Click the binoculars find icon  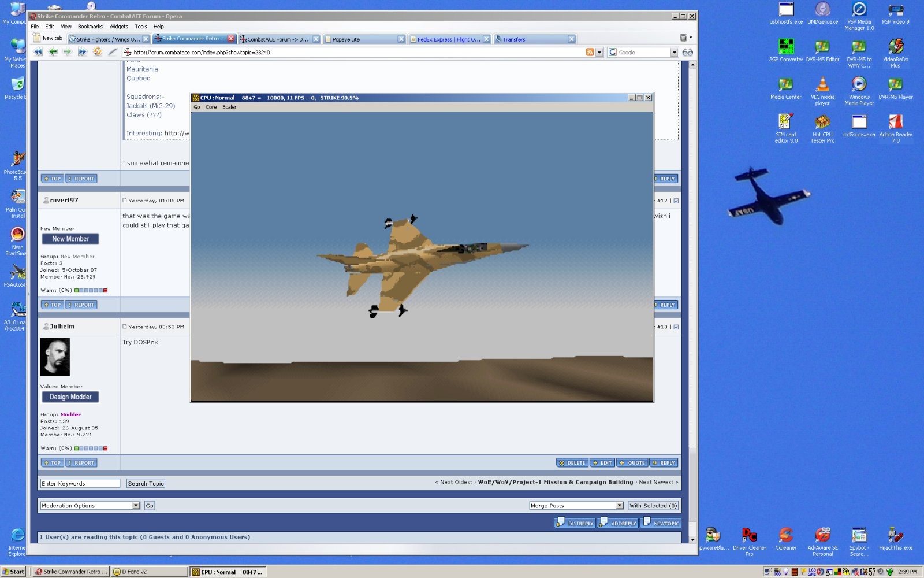pyautogui.click(x=687, y=52)
